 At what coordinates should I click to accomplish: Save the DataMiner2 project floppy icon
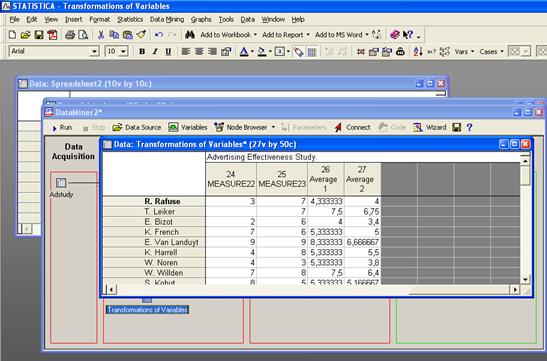[456, 128]
